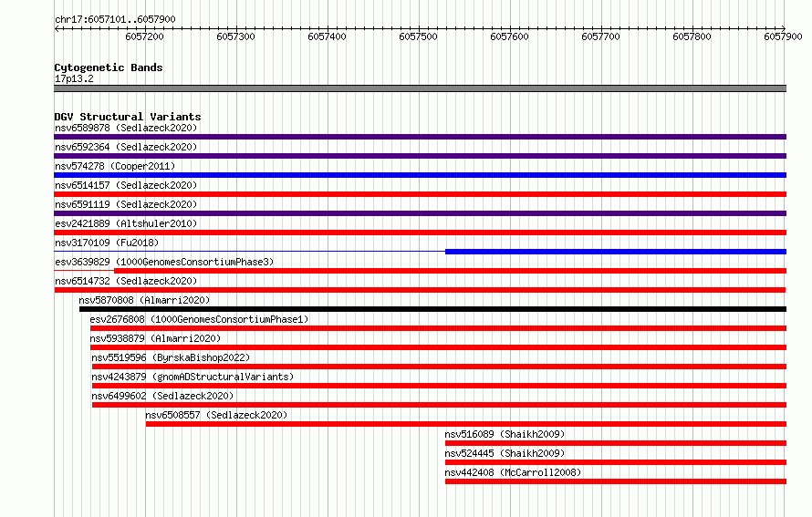Click the gray 17p13.2 cytogenetic band bar
This screenshot has width=812, height=517.
420,88
